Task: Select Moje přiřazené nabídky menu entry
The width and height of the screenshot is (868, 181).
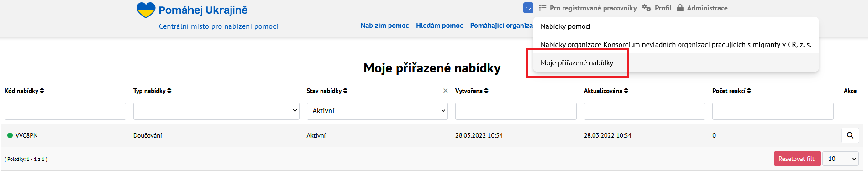Action: [676, 63]
